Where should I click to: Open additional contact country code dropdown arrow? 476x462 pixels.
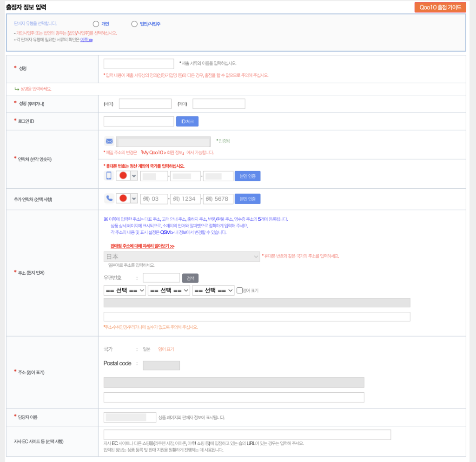click(x=134, y=198)
